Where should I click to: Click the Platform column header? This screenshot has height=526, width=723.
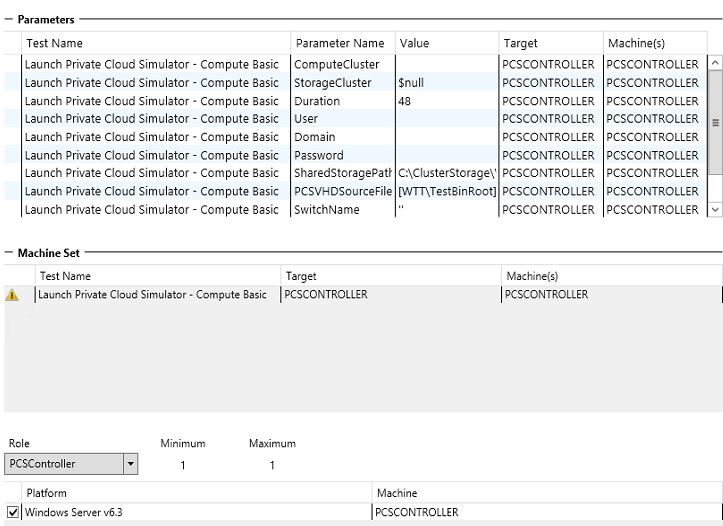coord(47,493)
